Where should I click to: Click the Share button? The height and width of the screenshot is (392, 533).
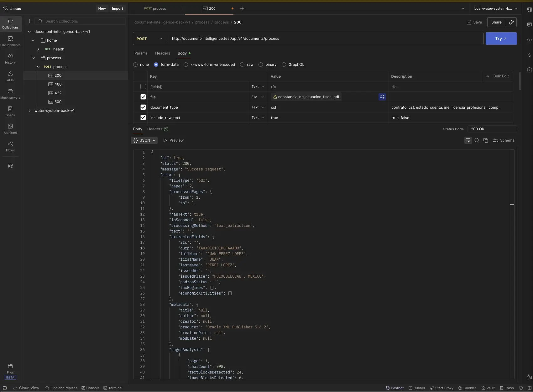click(x=496, y=22)
